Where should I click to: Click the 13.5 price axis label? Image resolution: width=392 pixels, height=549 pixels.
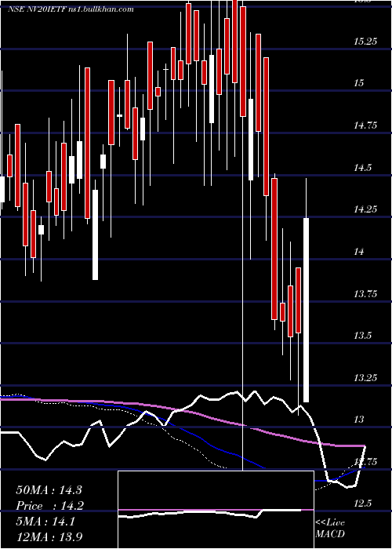tap(362, 336)
